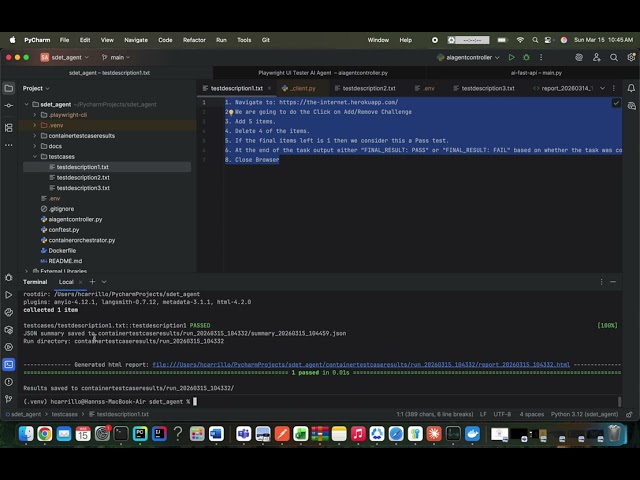Open Google Chrome from the Dock
The height and width of the screenshot is (480, 640).
[x=44, y=433]
